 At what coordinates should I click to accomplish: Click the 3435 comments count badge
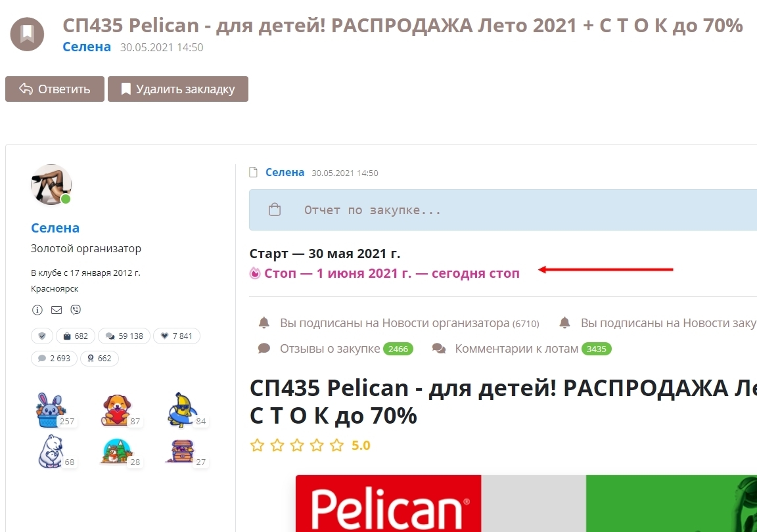point(596,349)
